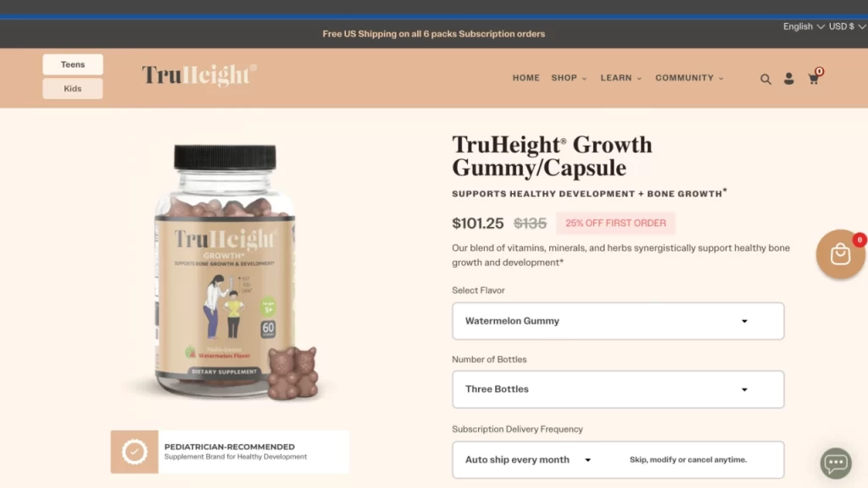Click the TruHeight logo
868x488 pixels.
[x=198, y=75]
